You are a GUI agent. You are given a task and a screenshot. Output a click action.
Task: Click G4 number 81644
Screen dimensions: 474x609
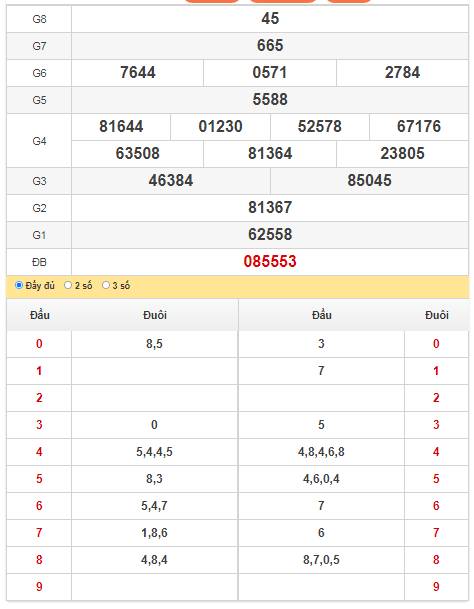coord(121,127)
